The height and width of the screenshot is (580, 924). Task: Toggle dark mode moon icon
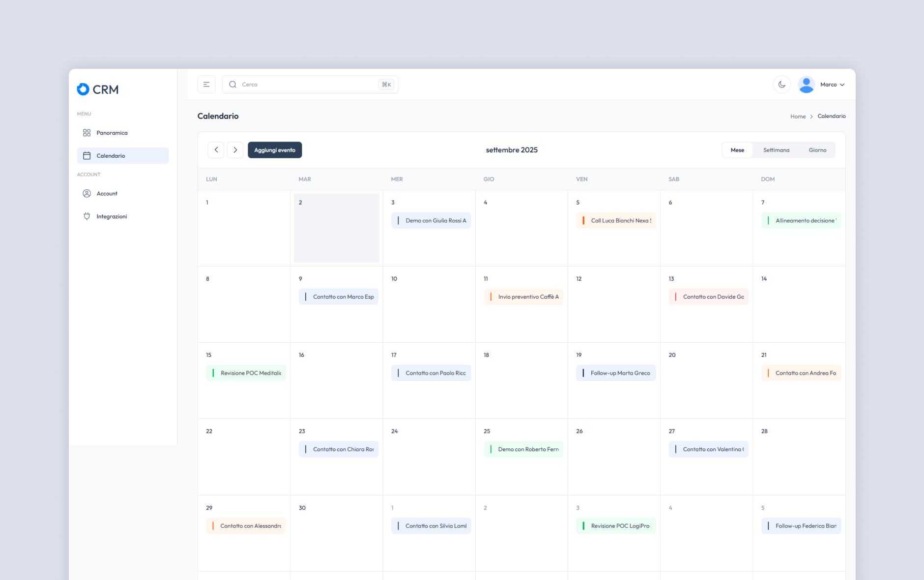[781, 85]
